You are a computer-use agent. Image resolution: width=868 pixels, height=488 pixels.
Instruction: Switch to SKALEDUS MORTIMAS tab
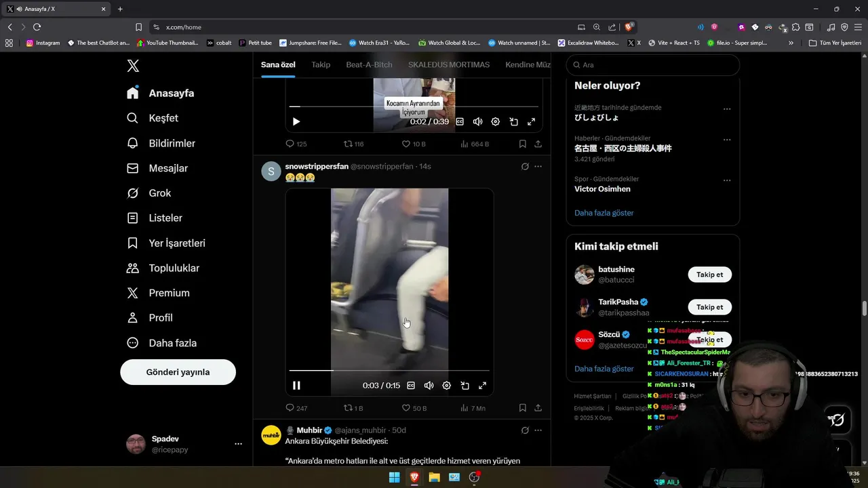(449, 64)
